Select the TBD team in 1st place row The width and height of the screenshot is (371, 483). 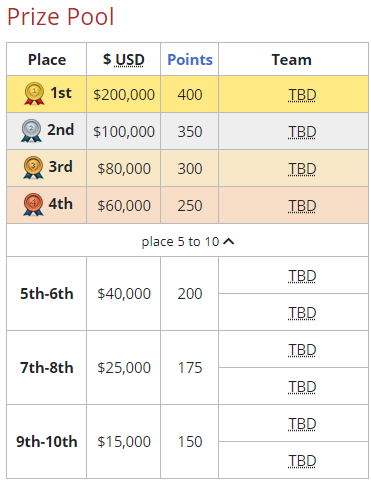(x=302, y=95)
